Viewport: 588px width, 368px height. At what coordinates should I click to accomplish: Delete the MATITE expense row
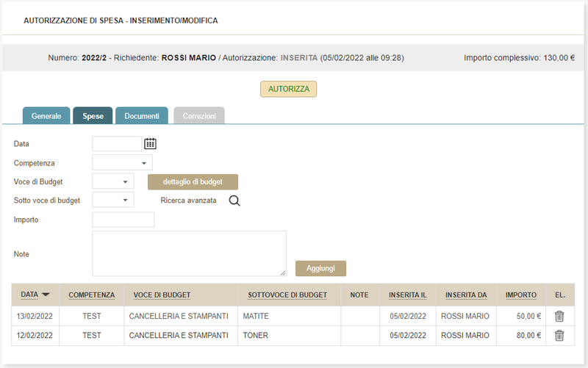pyautogui.click(x=559, y=317)
